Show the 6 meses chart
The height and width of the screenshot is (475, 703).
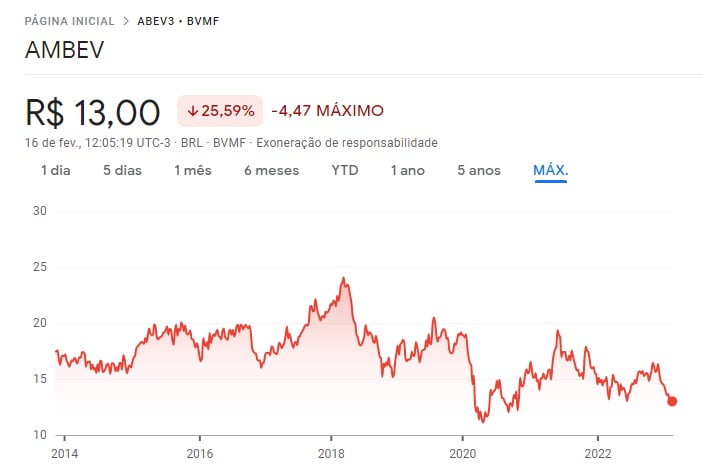[x=271, y=170]
